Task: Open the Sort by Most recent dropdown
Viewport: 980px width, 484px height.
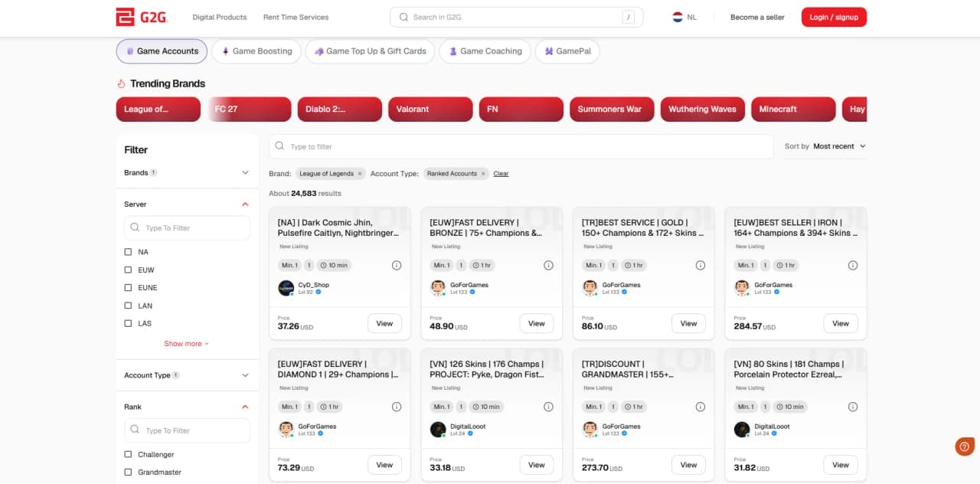Action: pyautogui.click(x=839, y=146)
